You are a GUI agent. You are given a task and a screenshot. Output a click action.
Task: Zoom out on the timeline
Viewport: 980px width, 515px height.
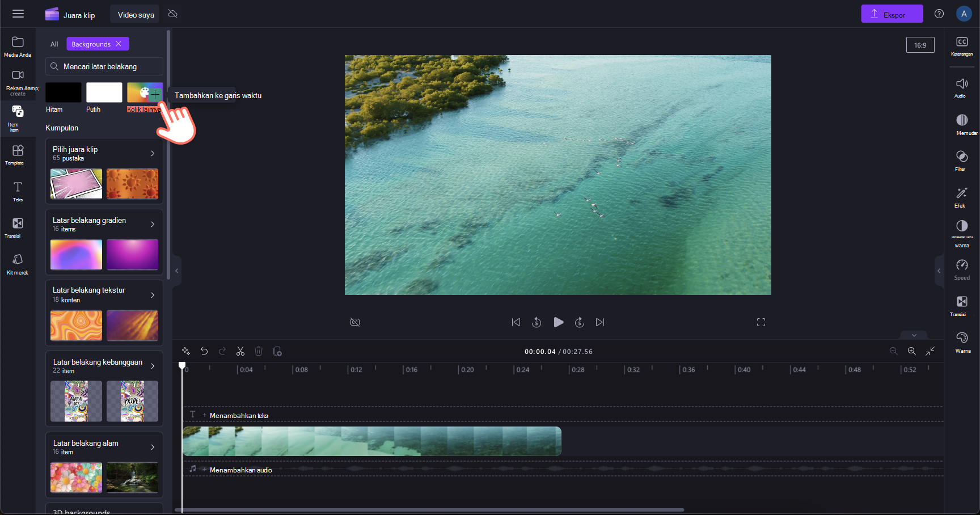[894, 351]
